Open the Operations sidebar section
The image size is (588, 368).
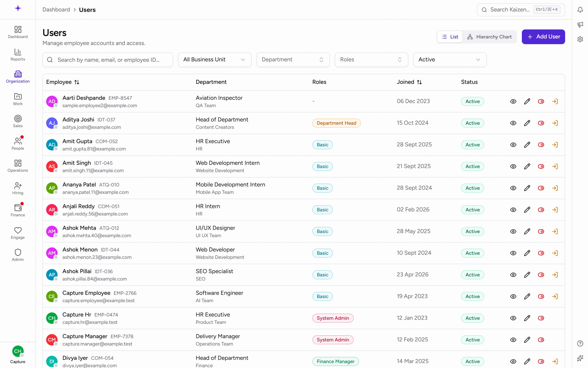pyautogui.click(x=18, y=166)
